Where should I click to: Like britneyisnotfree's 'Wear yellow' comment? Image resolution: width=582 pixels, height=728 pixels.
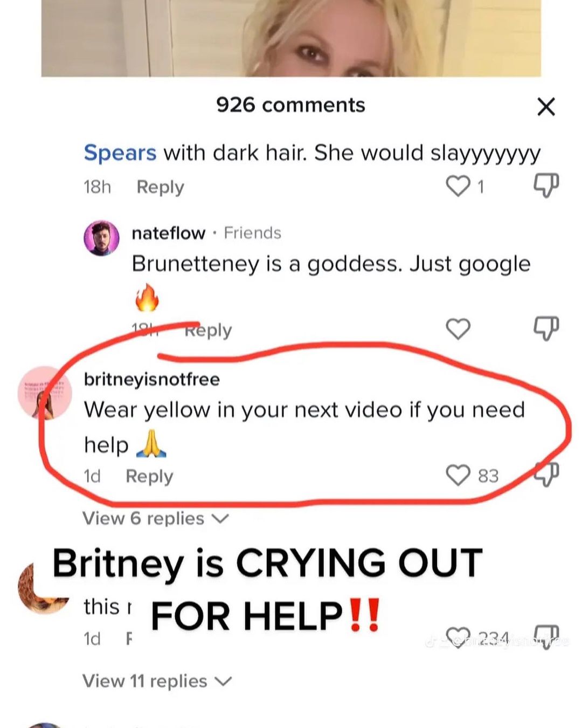pos(458,476)
